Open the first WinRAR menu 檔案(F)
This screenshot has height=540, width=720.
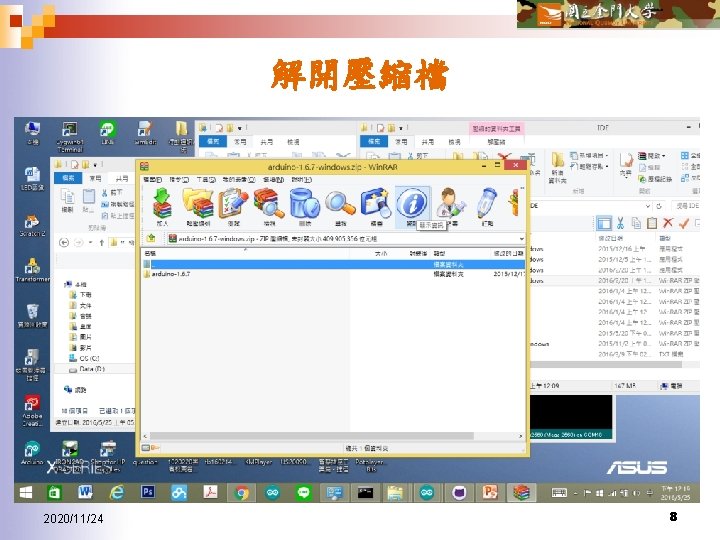pos(152,180)
